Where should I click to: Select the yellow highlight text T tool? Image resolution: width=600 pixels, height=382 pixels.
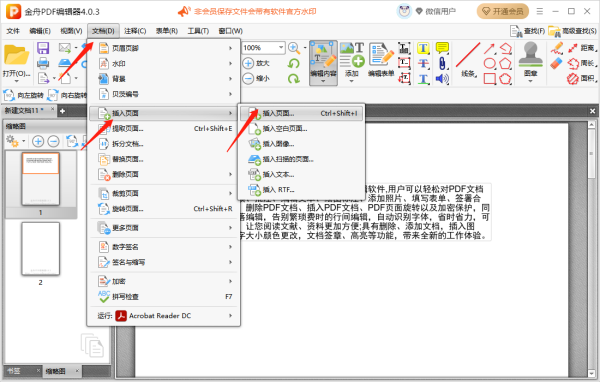pos(423,48)
